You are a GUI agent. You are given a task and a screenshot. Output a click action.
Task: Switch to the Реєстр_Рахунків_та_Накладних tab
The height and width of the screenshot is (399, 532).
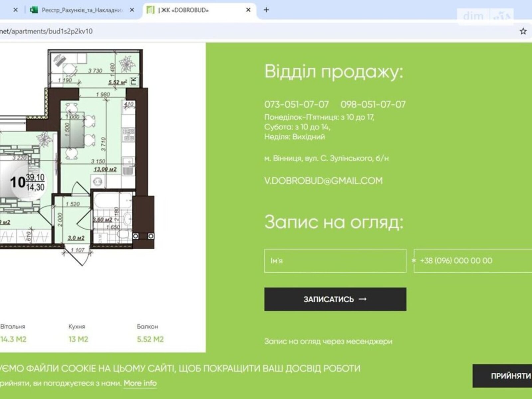81,10
